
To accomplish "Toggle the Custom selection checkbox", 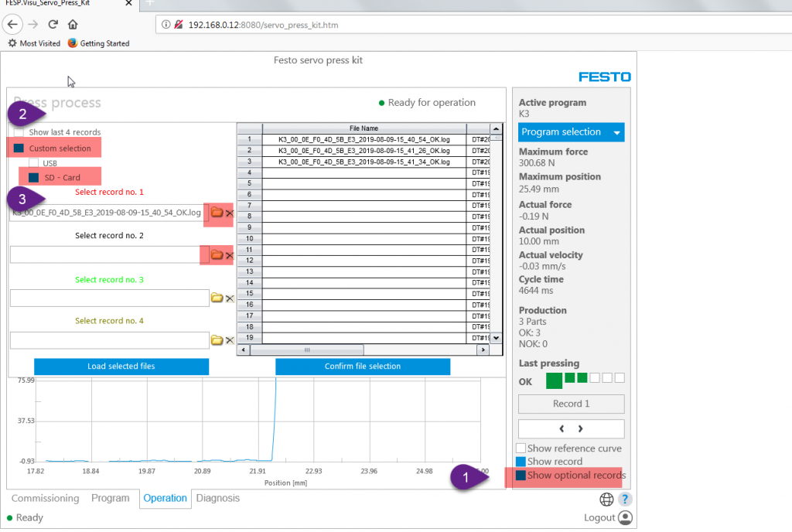I will (x=19, y=148).
